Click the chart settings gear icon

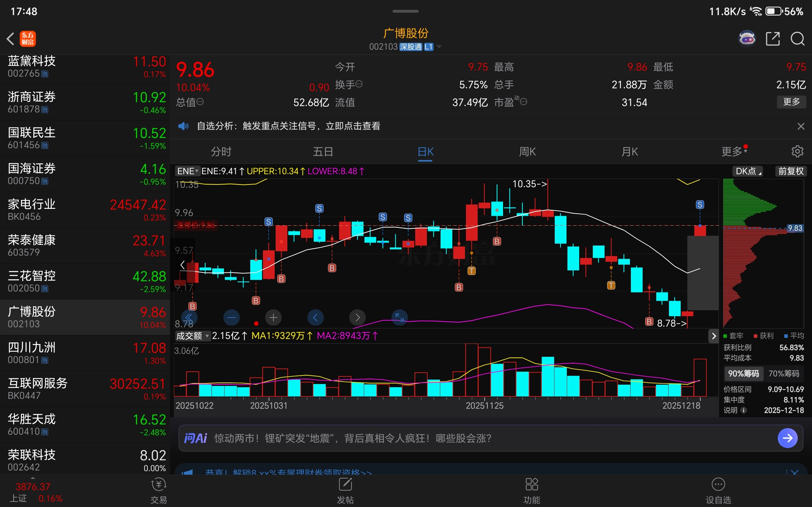pos(797,151)
